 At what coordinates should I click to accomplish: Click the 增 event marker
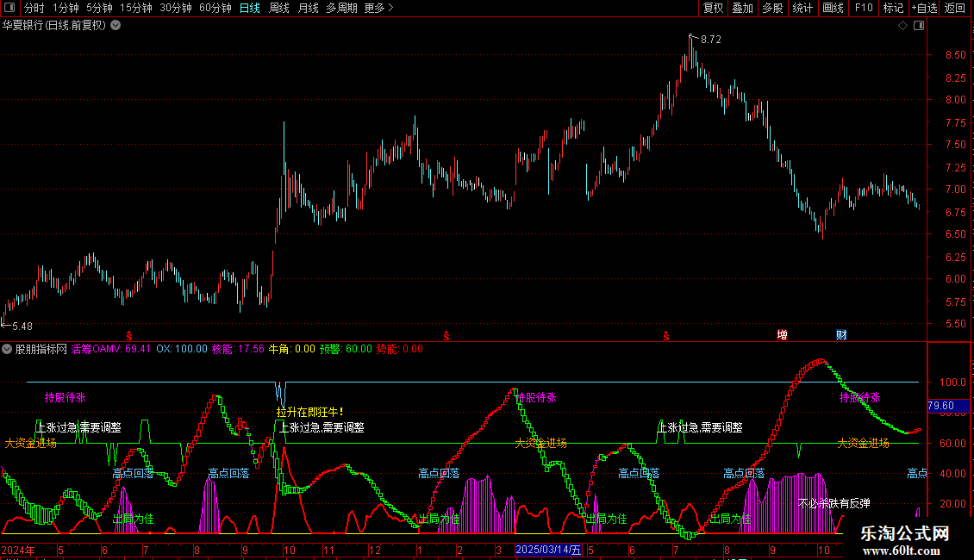click(782, 334)
